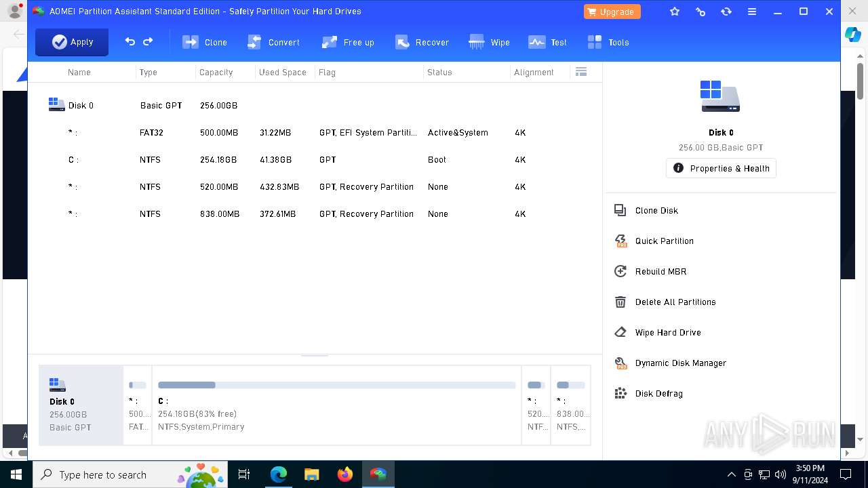Redo the last operation
Viewport: 868px width, 488px height.
148,42
